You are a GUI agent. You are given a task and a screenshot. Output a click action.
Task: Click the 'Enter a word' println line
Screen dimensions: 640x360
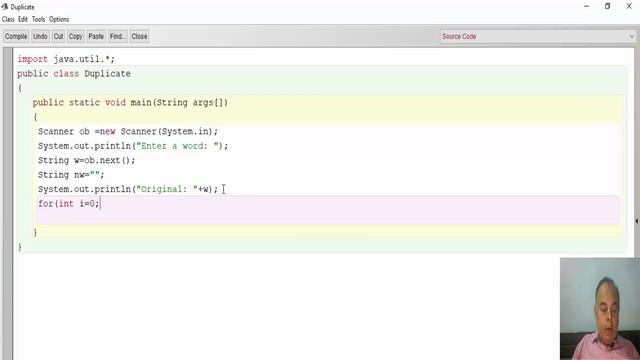[x=133, y=146]
